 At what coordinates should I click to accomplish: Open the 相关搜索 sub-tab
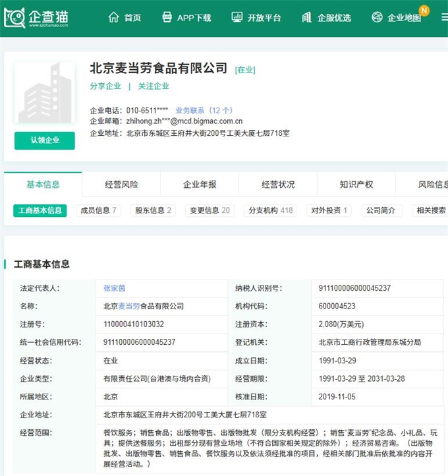point(431,210)
